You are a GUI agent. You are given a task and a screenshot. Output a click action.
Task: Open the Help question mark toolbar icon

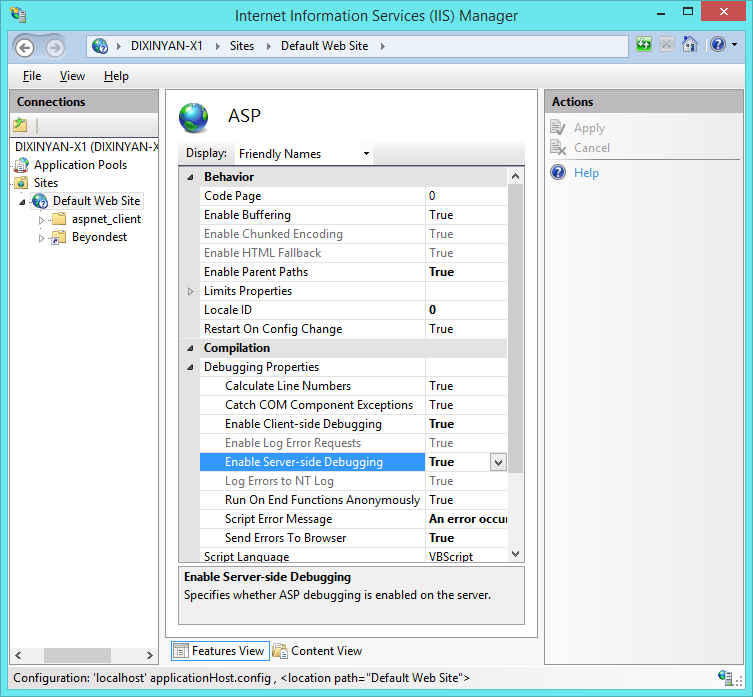(718, 45)
